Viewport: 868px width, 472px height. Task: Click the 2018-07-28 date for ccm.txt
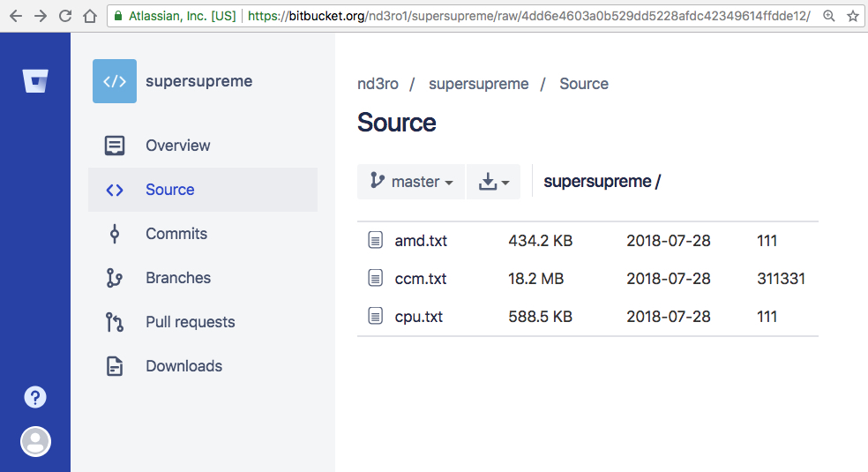click(x=668, y=278)
